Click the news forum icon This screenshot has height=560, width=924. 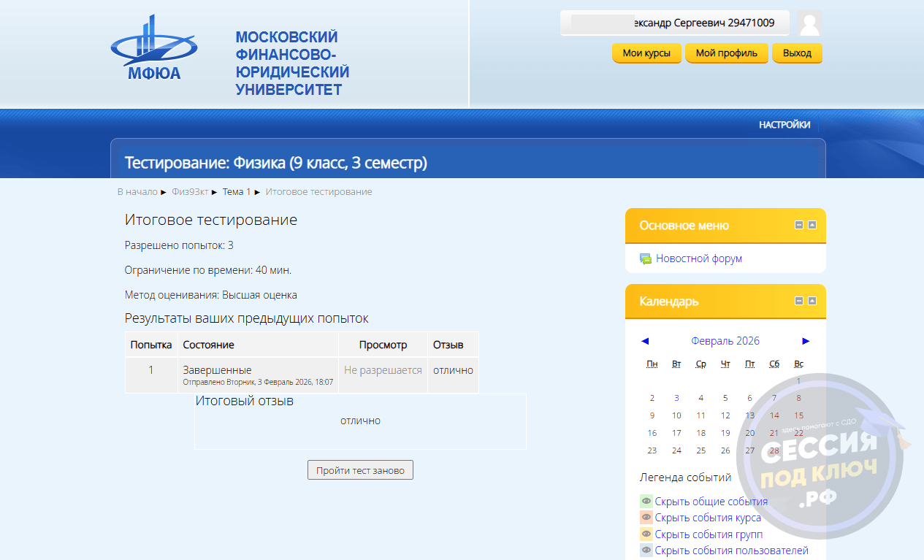click(x=646, y=258)
